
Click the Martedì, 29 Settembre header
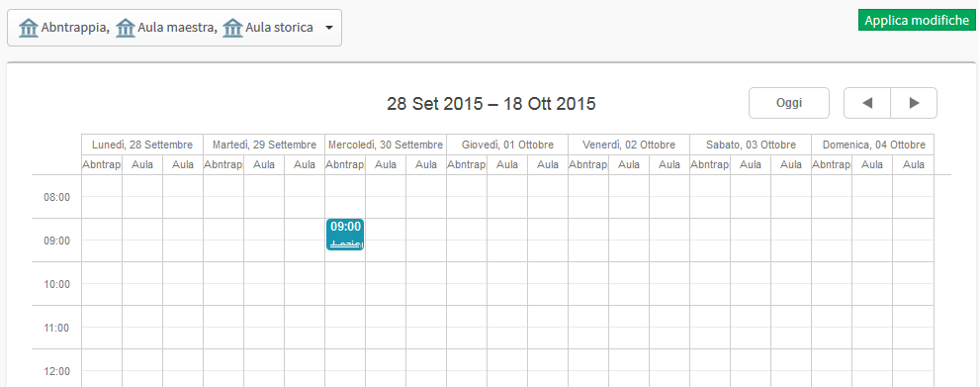[264, 145]
